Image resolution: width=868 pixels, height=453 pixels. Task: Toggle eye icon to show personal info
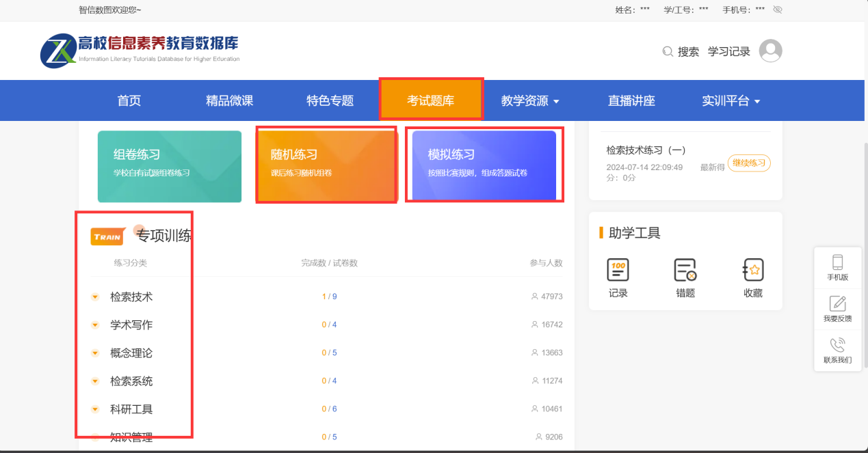point(777,10)
